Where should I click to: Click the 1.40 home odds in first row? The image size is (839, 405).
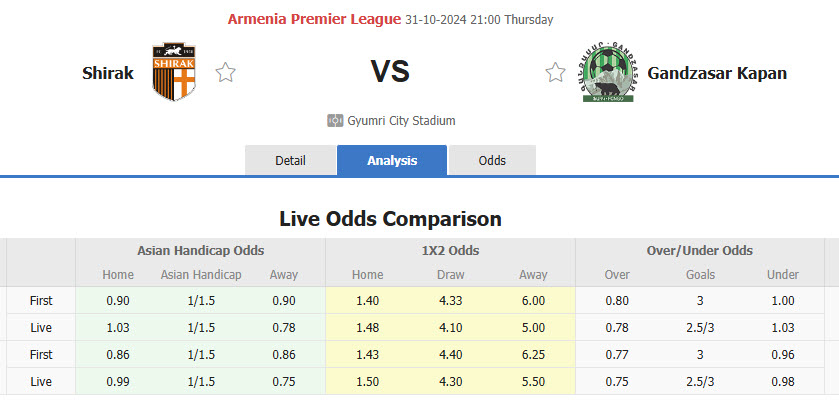367,300
